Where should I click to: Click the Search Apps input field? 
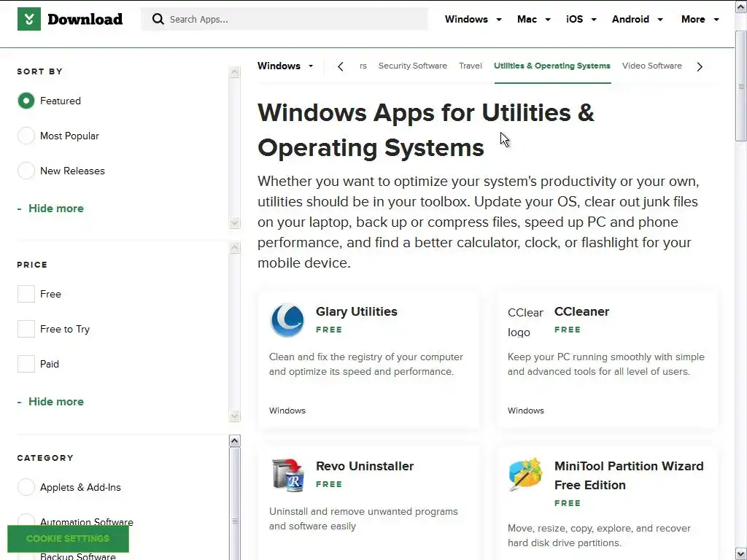coord(284,19)
